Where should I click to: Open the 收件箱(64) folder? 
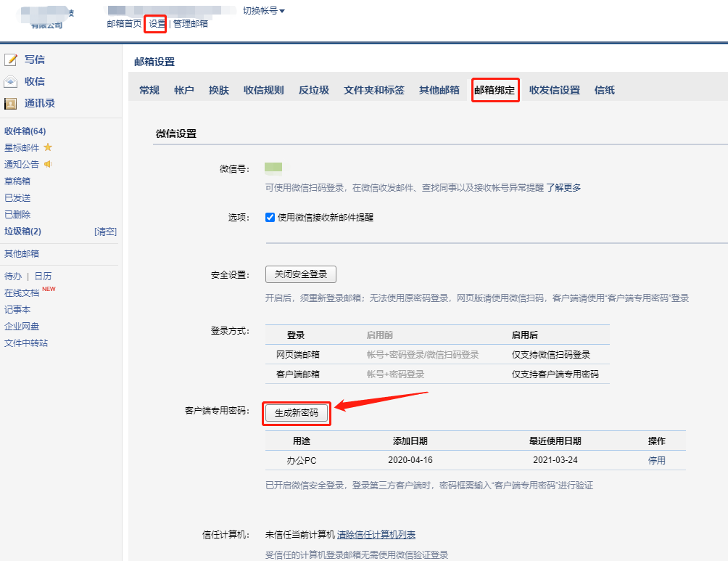(25, 131)
